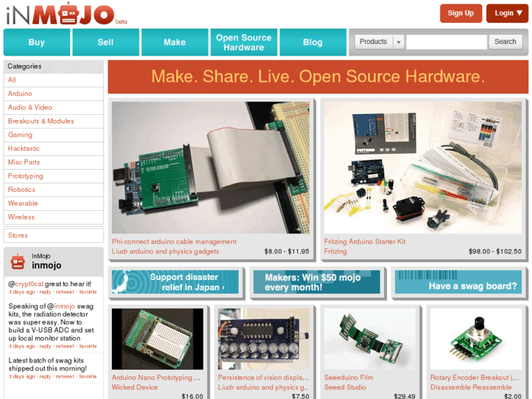
Task: Select the Arduino category
Action: [53, 94]
